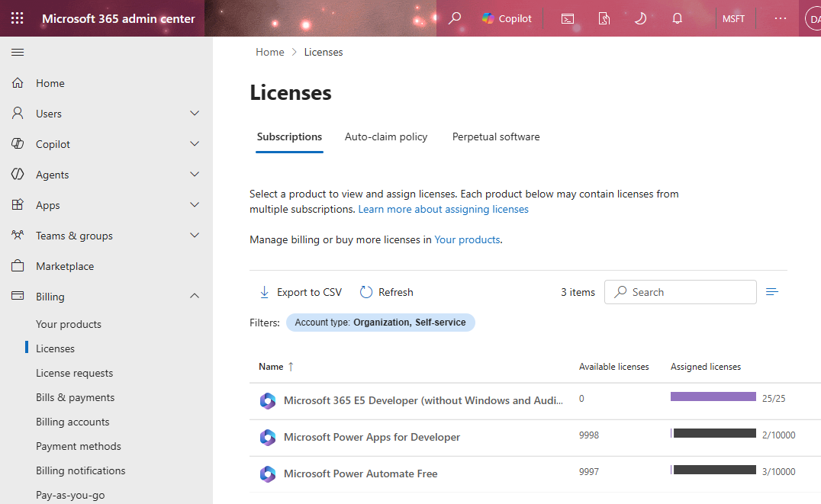
Task: Click the Marketplace bag icon
Action: (x=18, y=266)
